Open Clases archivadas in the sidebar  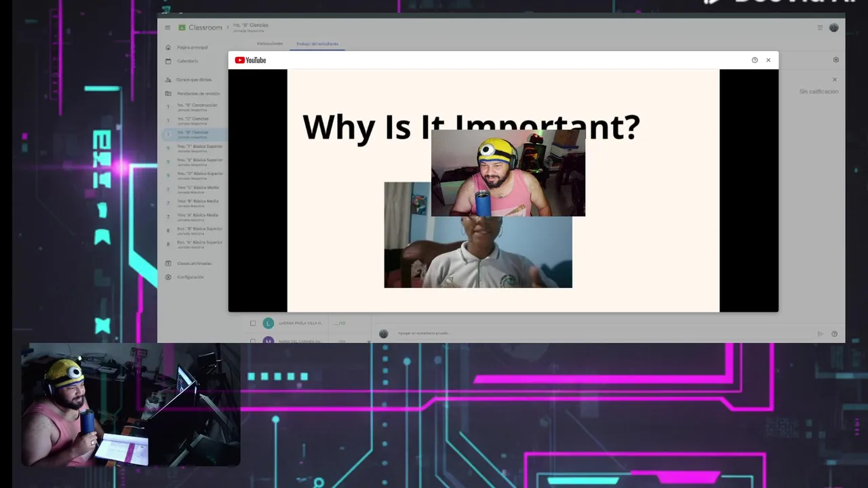[193, 264]
